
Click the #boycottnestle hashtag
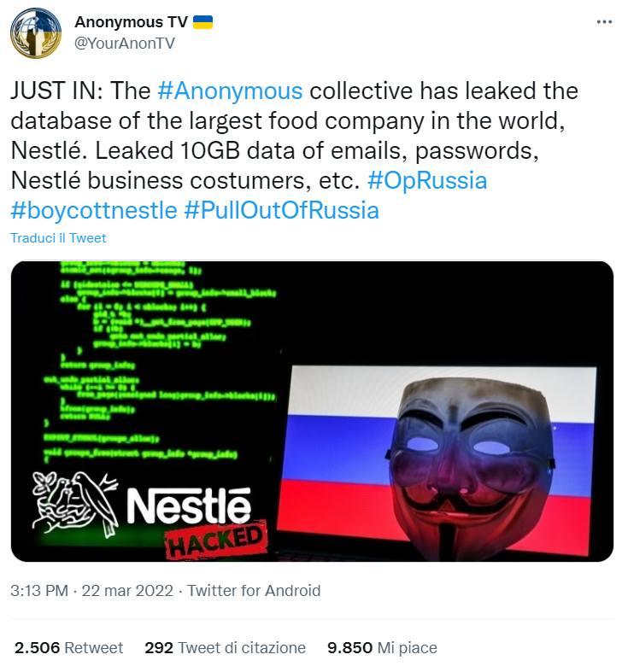94,210
